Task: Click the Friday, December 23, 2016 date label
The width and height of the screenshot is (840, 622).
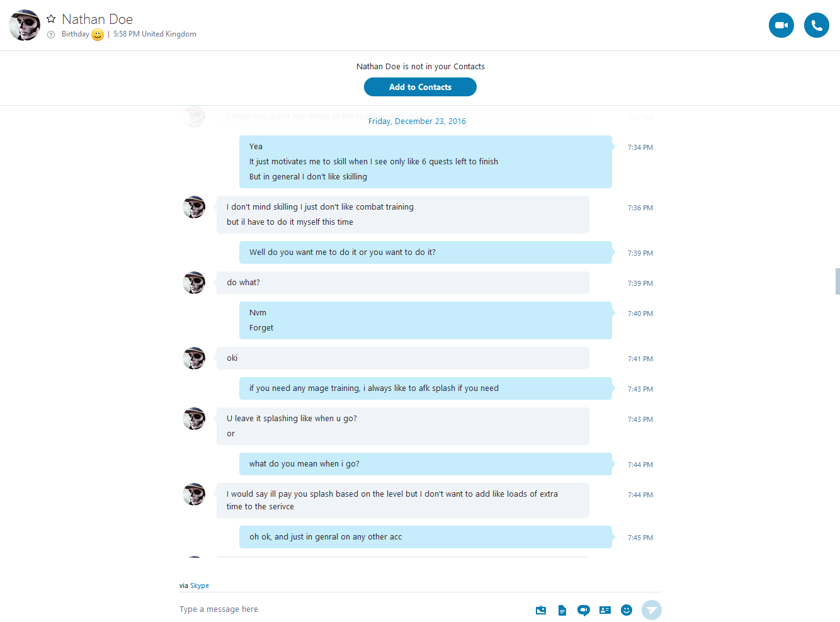Action: [417, 121]
